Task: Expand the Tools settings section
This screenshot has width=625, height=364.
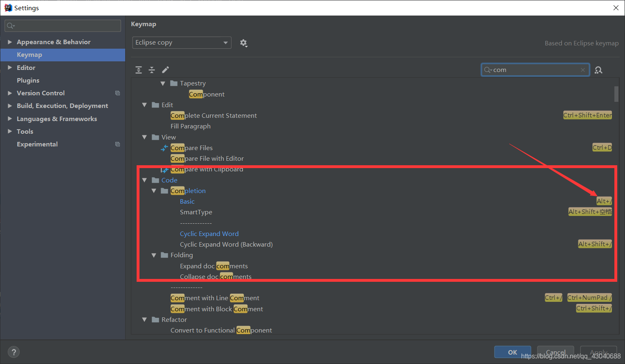Action: (x=10, y=132)
